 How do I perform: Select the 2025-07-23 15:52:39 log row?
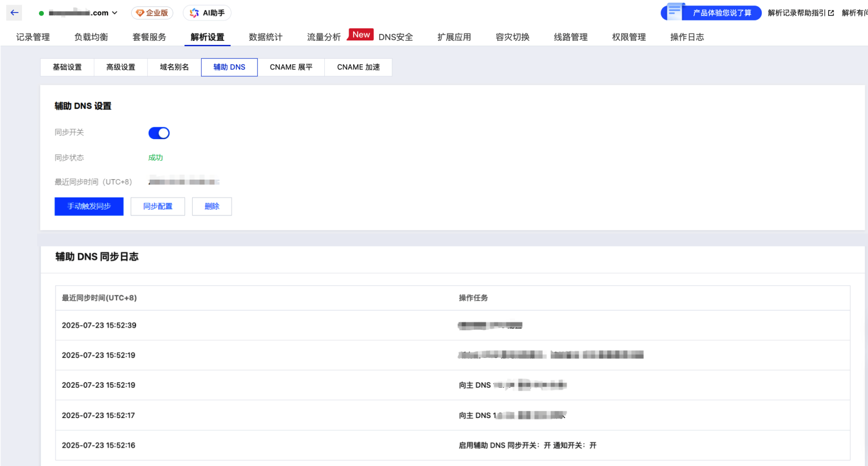coord(99,325)
